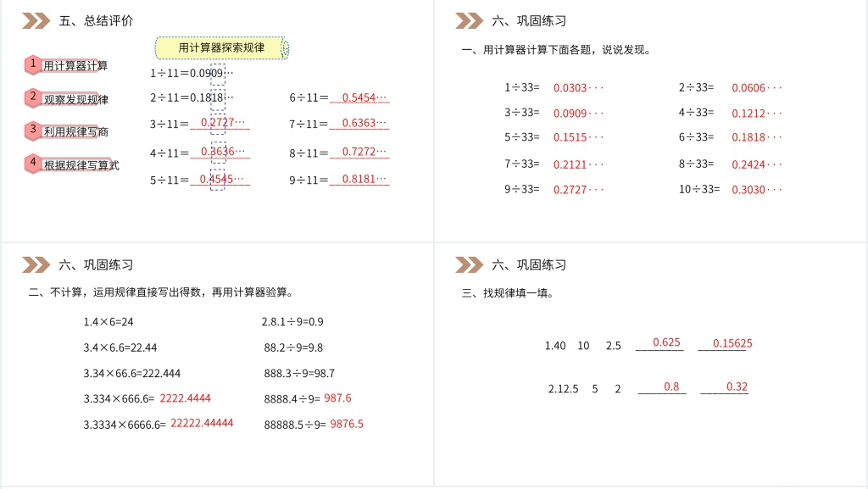Select the heading 五、总结评价
Viewport: 868px width, 489px height.
coord(97,21)
